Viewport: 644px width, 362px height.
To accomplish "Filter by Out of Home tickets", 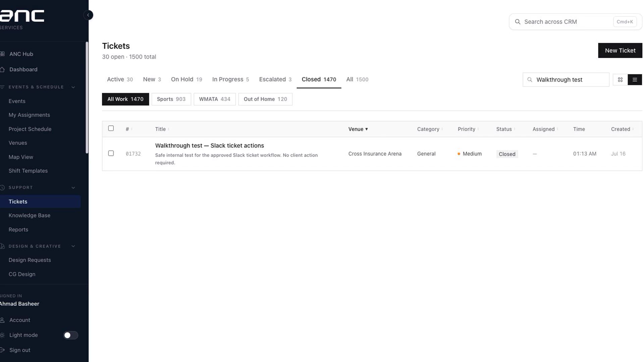I will pos(265,99).
